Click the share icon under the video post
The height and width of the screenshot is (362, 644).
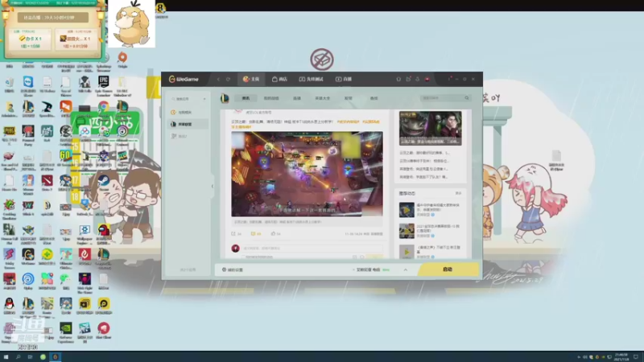coord(233,233)
